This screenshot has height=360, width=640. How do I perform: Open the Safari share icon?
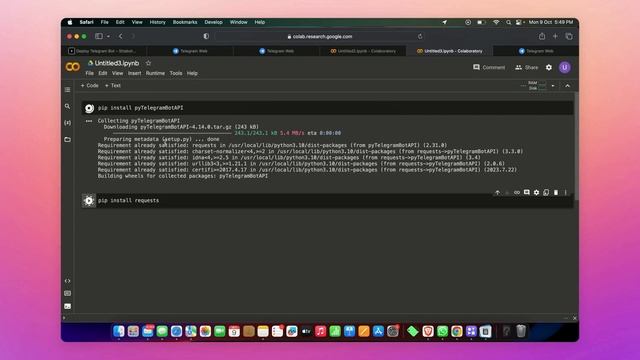pos(542,36)
